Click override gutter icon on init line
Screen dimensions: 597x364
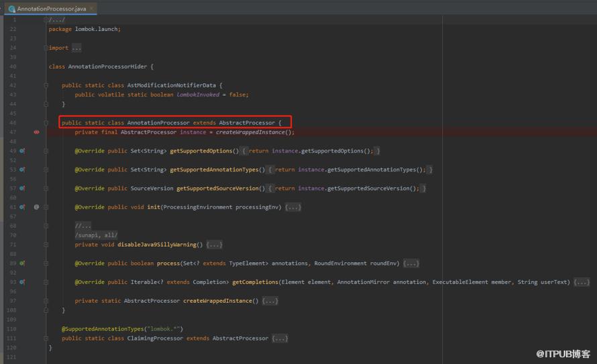click(22, 207)
